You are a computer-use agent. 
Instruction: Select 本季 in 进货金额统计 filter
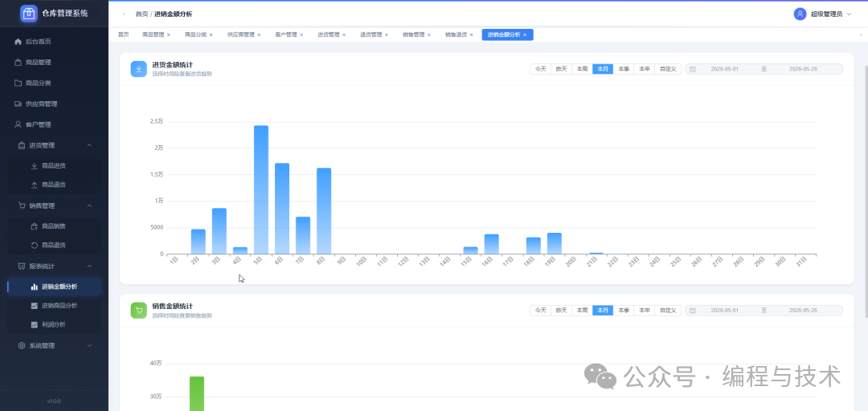coord(624,69)
